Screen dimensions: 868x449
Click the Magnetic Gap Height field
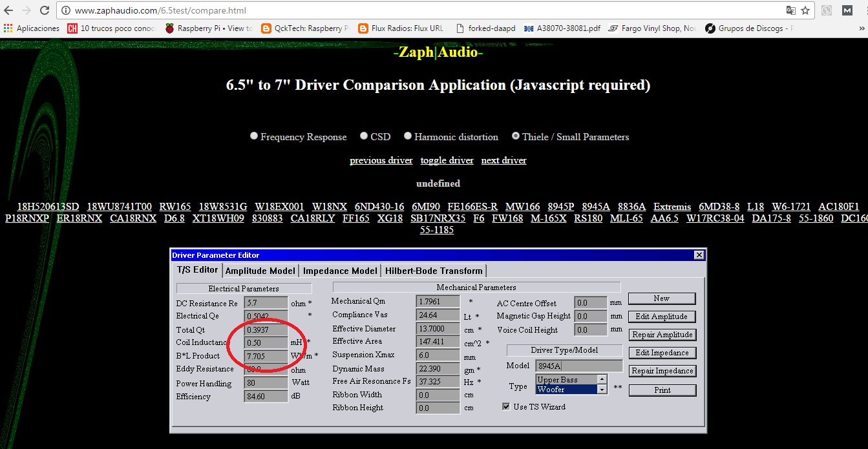(591, 317)
